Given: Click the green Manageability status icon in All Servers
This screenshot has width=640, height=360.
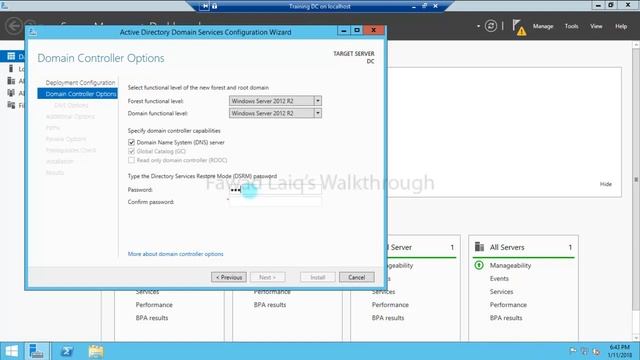Looking at the screenshot, I should [x=479, y=265].
